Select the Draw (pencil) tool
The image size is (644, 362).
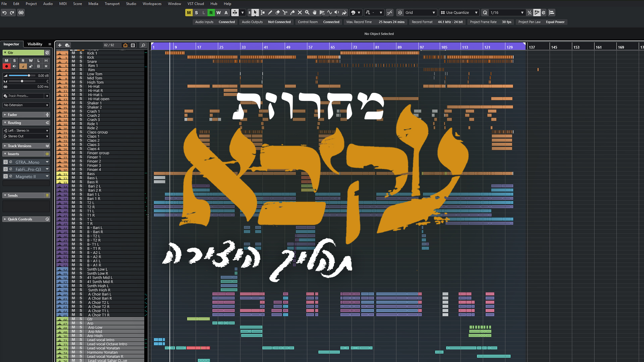click(270, 12)
